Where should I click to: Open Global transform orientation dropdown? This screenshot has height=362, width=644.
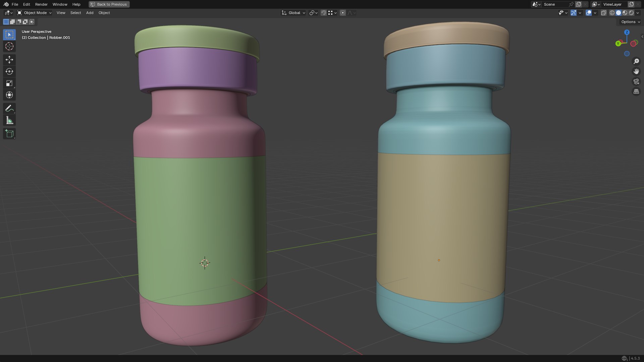[293, 13]
